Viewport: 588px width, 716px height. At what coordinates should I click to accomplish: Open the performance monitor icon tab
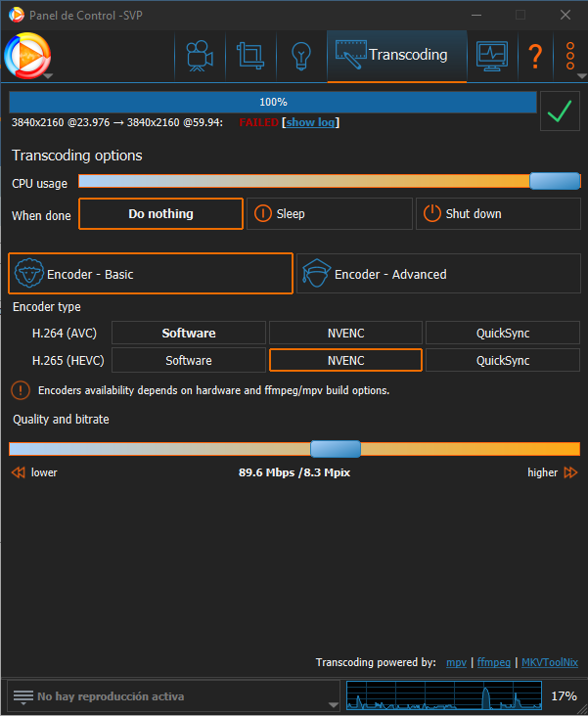click(491, 56)
